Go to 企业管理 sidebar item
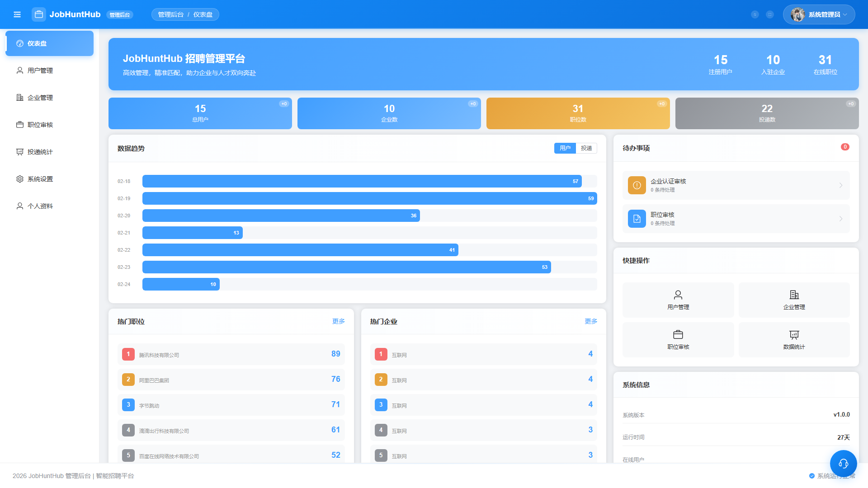Viewport: 868px width, 488px height. coord(49,98)
